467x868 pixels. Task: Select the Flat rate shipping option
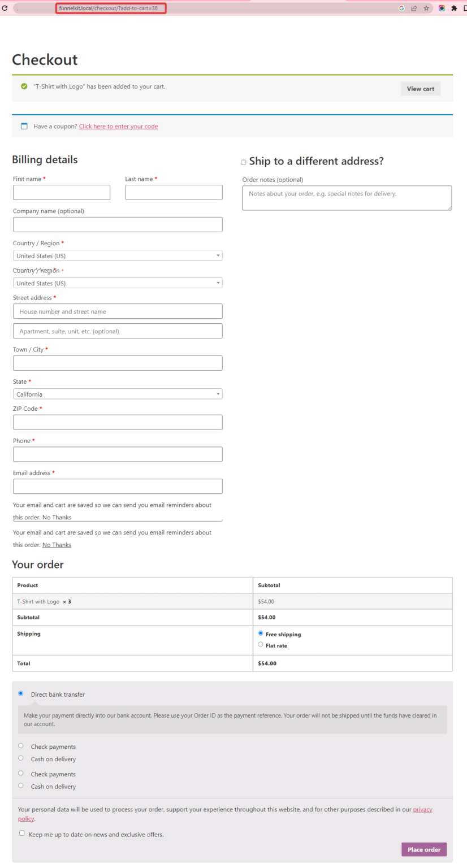point(261,644)
